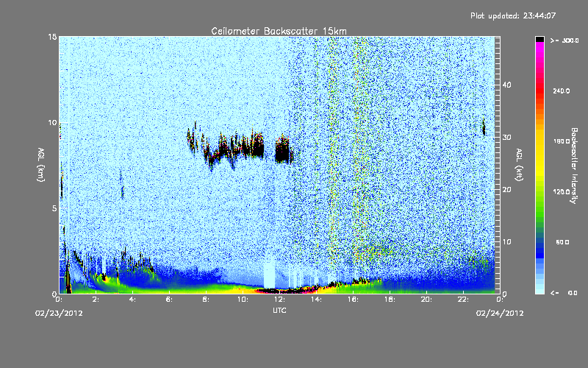Click the '<= 0.0' colorbar value
Viewport: 588px width, 368px height.
pos(564,292)
